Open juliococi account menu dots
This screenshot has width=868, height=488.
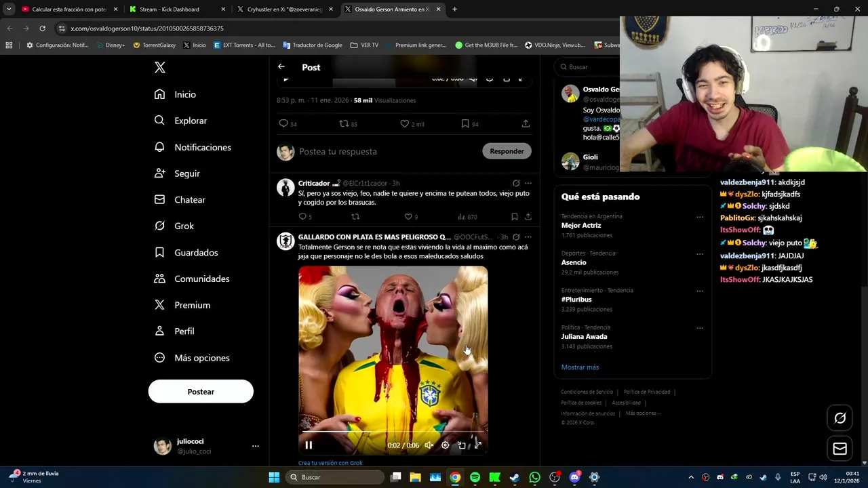click(x=256, y=446)
